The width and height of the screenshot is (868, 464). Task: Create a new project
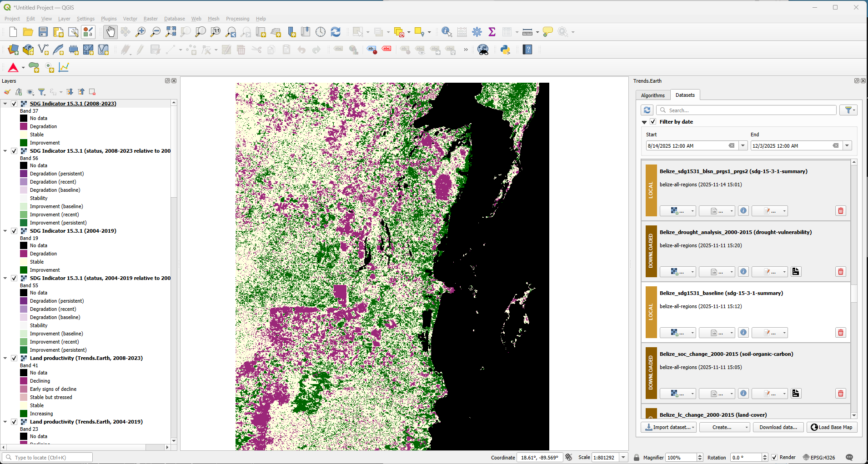13,32
